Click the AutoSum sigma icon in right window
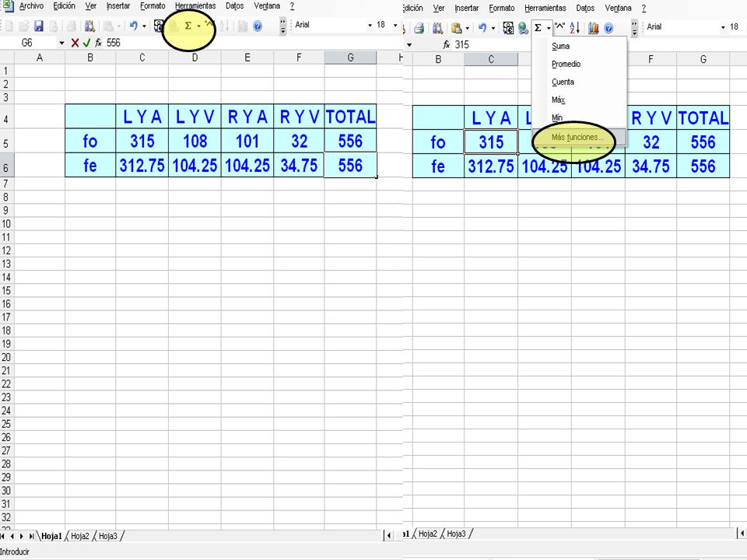This screenshot has width=747, height=560. click(x=538, y=28)
